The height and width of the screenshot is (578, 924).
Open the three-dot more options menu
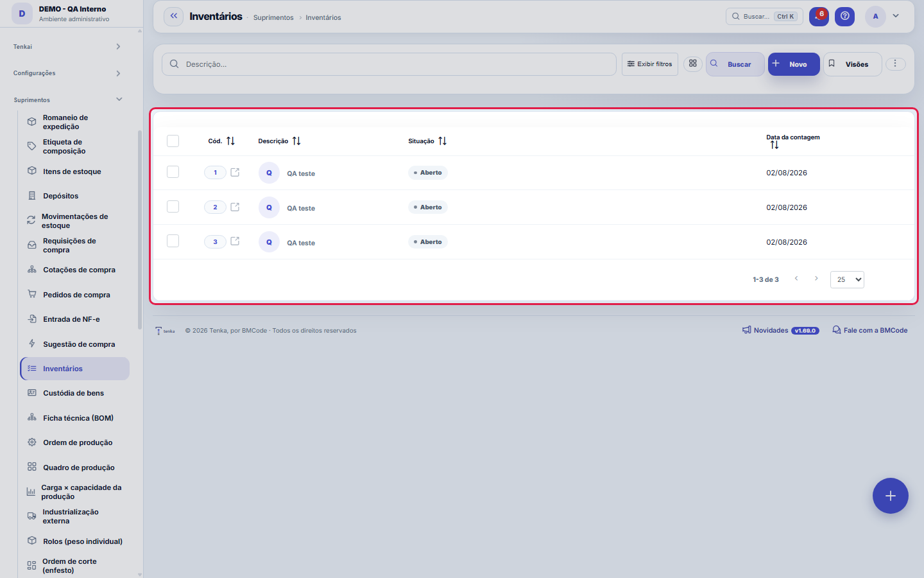coord(895,64)
